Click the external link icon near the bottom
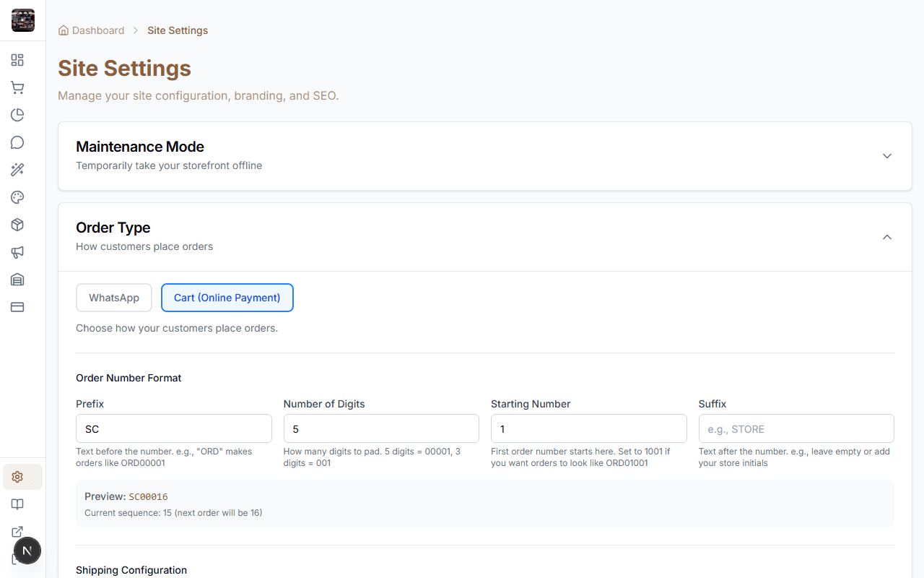The width and height of the screenshot is (924, 578). tap(17, 532)
